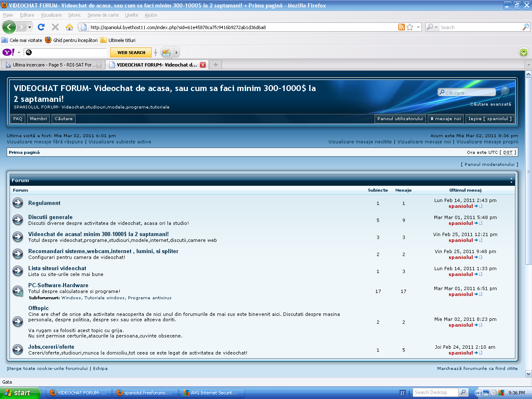
Task: Click the PC-Software-Hardware forum status icon
Action: 17,291
